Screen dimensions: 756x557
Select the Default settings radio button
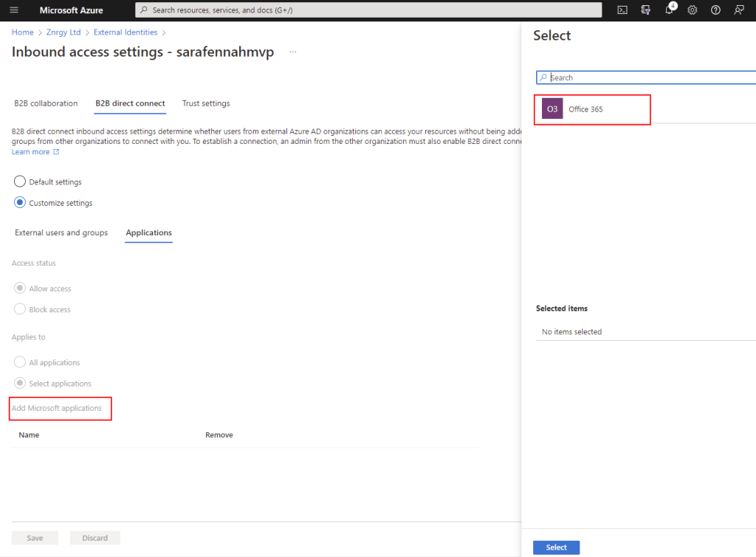20,181
